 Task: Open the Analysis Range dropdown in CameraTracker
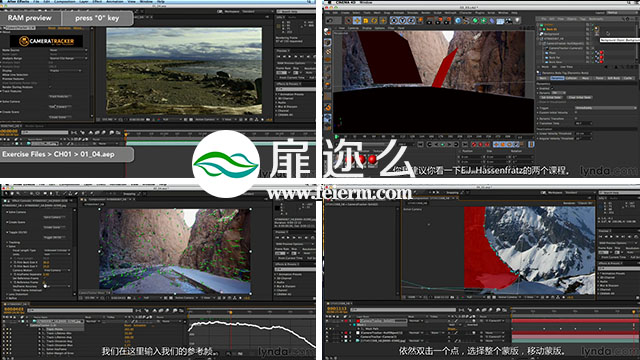click(x=68, y=58)
